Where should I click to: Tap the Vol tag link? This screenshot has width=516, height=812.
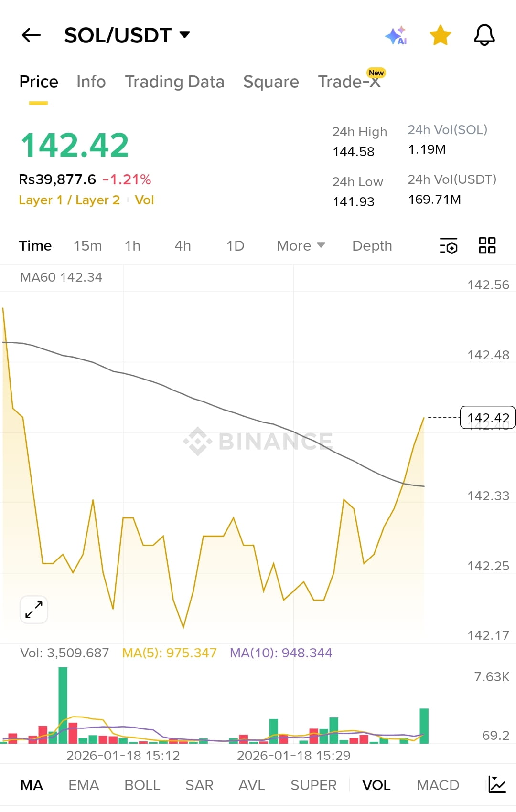[144, 200]
